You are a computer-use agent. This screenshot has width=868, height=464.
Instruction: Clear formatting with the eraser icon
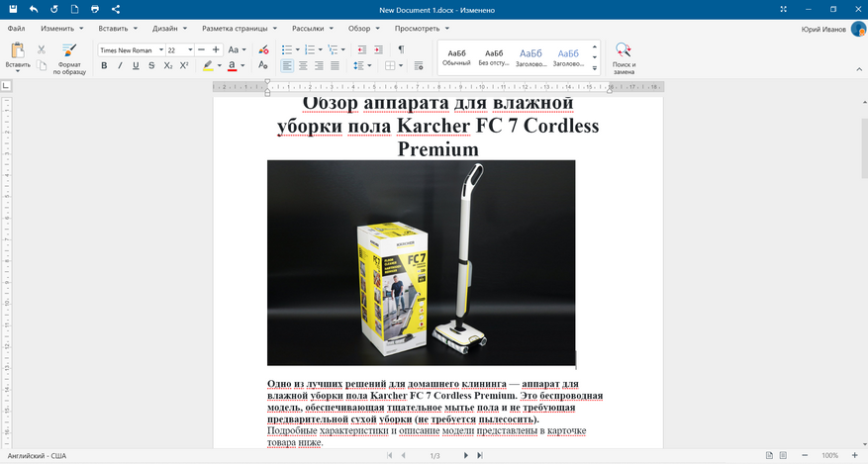tap(263, 49)
